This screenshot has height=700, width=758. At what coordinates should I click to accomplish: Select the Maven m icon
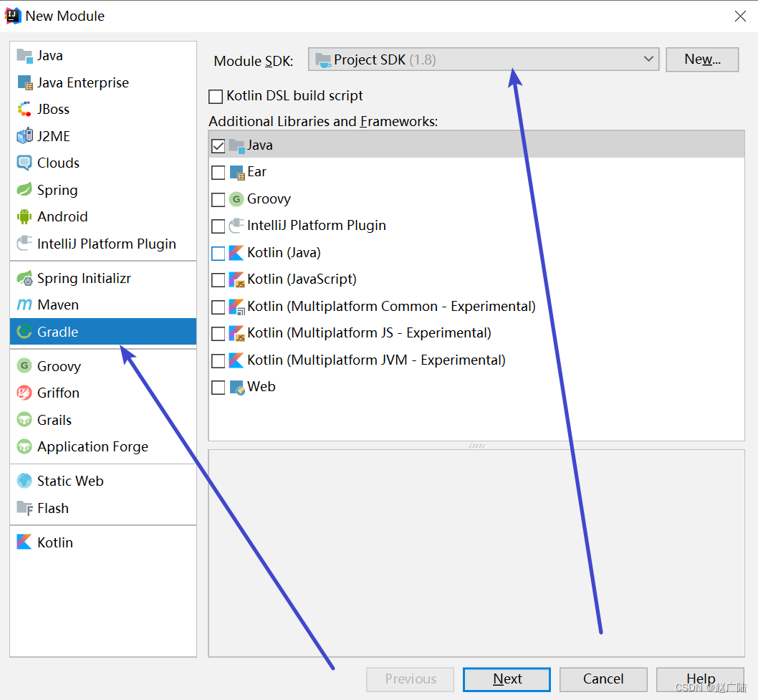tap(24, 305)
